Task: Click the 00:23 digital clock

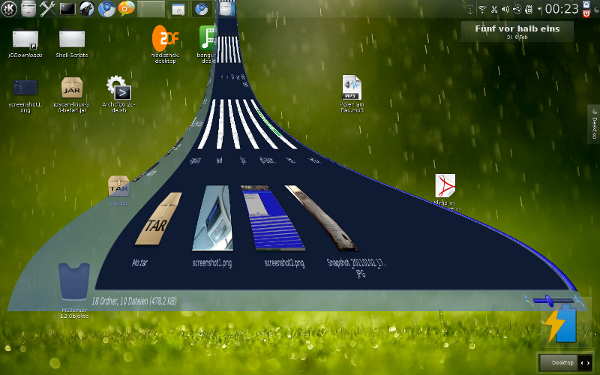Action: (562, 9)
